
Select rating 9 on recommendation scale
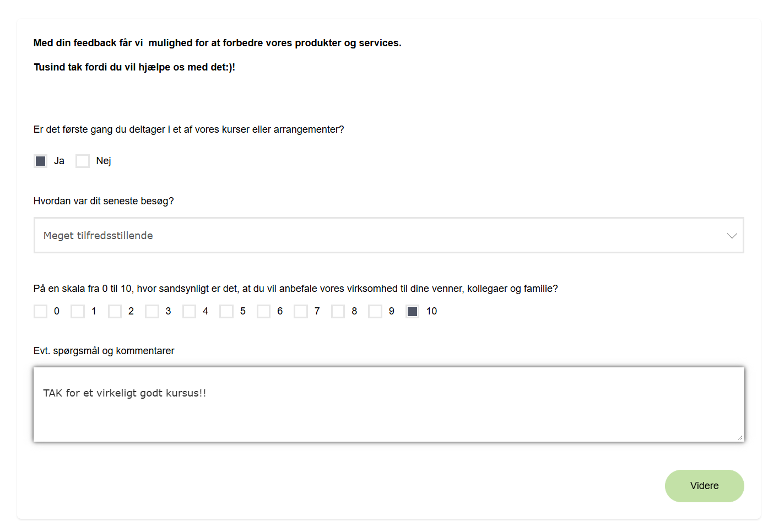375,311
